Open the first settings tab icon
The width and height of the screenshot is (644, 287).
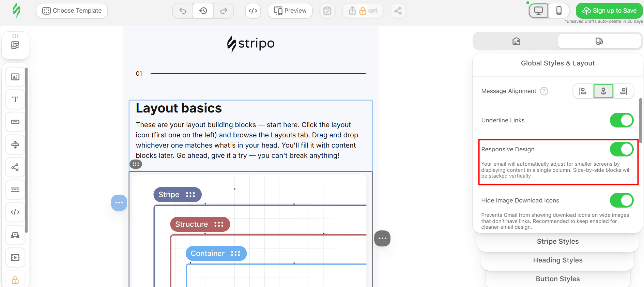516,41
